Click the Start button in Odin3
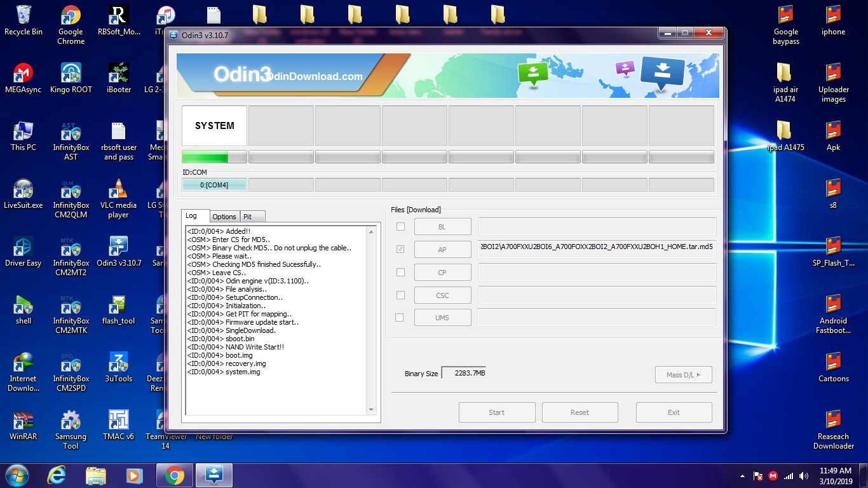Screen dimensions: 868x488 pyautogui.click(x=497, y=412)
